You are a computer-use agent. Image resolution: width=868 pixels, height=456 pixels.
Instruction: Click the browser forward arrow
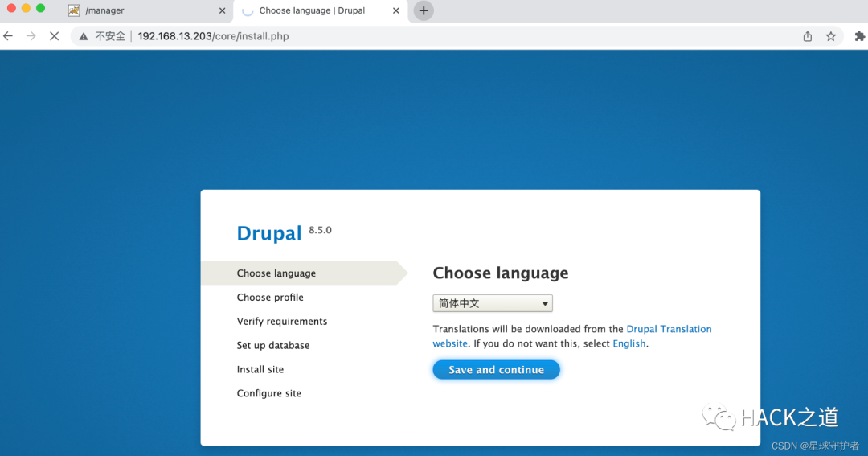pos(31,36)
